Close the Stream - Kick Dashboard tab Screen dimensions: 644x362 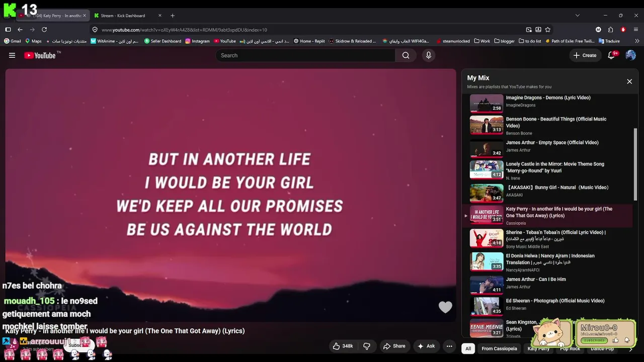(160, 16)
